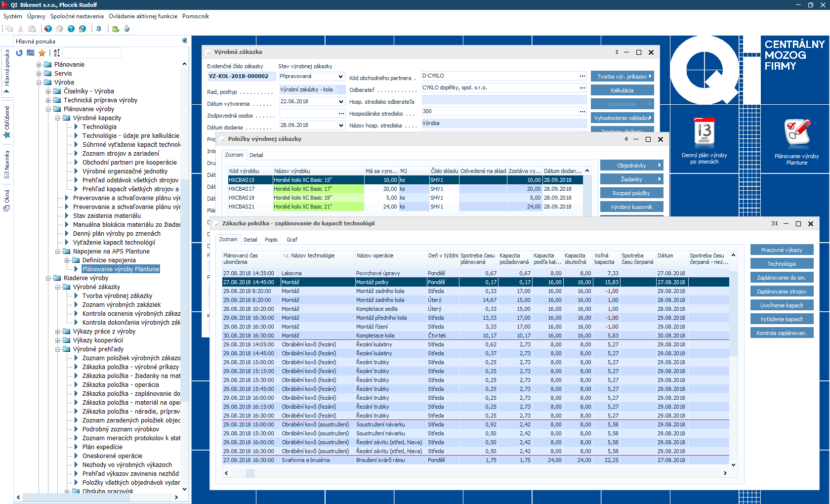Click the user help question mark icon
This screenshot has width=830, height=504.
(82, 29)
